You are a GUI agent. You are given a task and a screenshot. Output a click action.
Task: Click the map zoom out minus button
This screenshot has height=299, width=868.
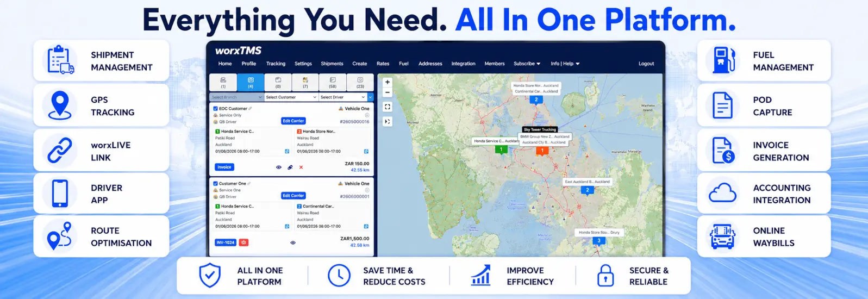coord(388,92)
